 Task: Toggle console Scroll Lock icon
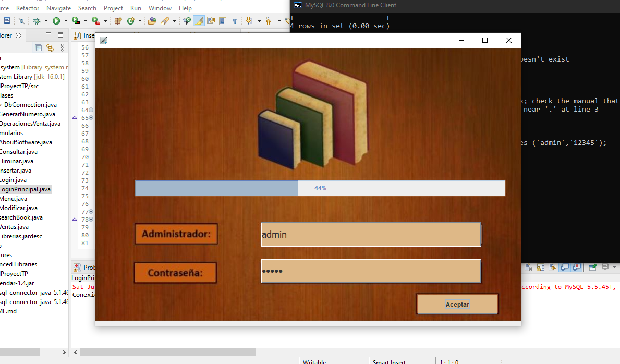point(541,268)
